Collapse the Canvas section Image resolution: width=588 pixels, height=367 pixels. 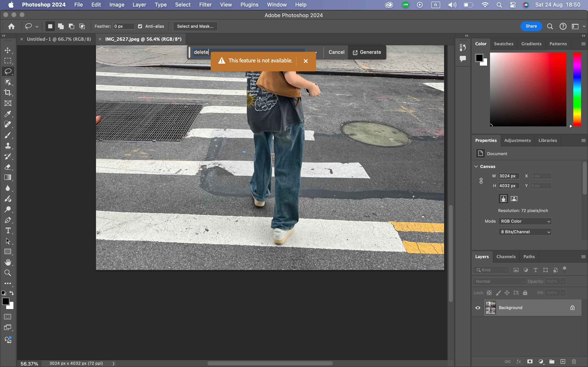[x=476, y=167]
